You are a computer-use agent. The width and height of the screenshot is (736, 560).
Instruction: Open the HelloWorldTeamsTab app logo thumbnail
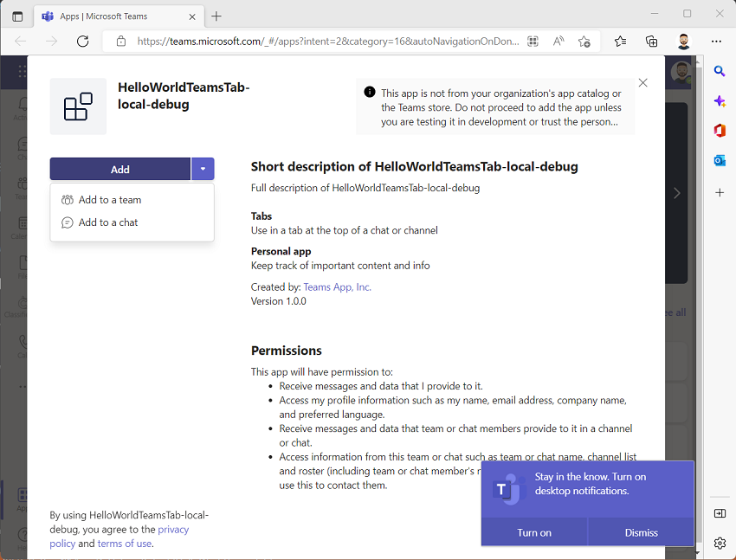click(78, 106)
